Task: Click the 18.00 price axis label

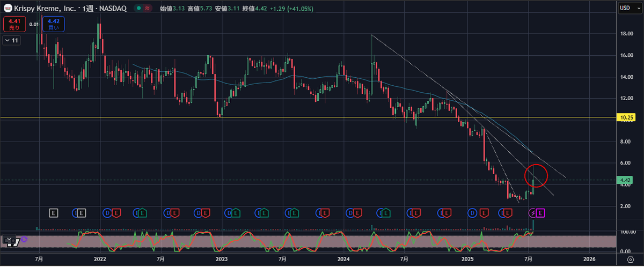Action: pos(626,33)
